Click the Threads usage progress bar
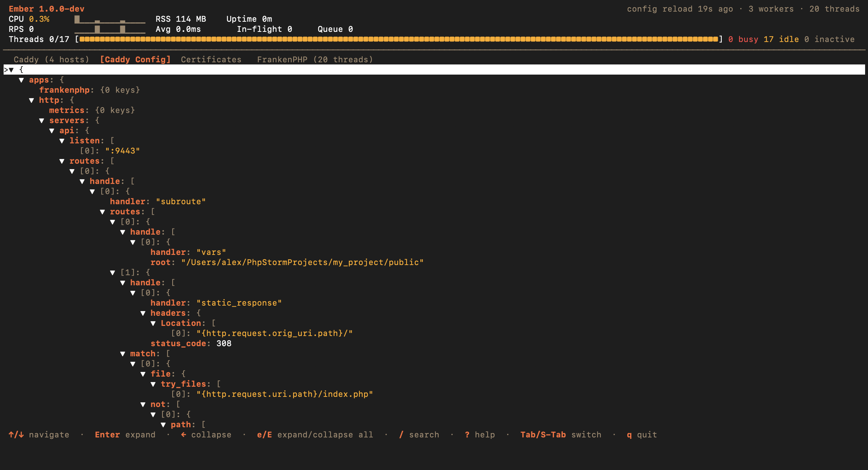 (x=398, y=39)
